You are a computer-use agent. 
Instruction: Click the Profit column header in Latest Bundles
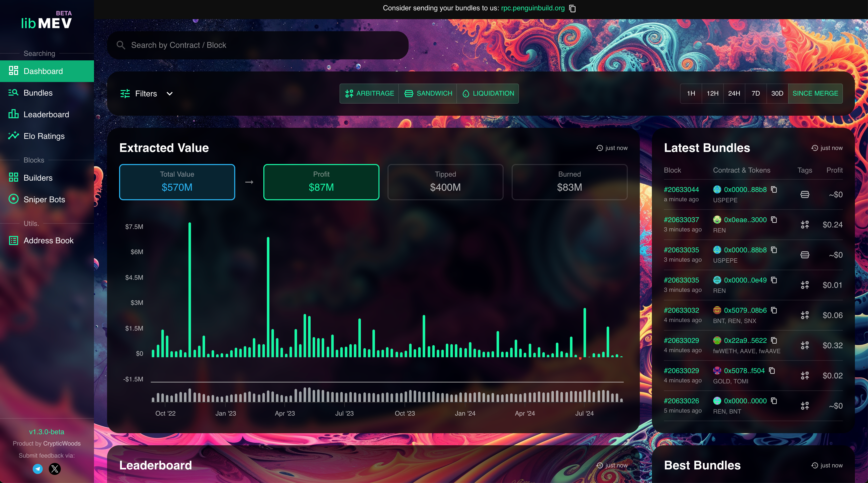coord(834,170)
